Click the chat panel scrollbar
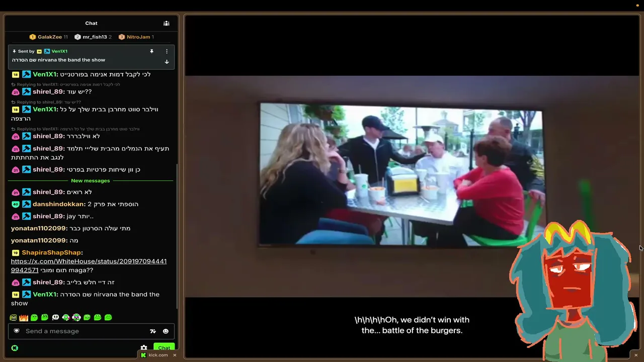This screenshot has width=644, height=362. (x=177, y=236)
